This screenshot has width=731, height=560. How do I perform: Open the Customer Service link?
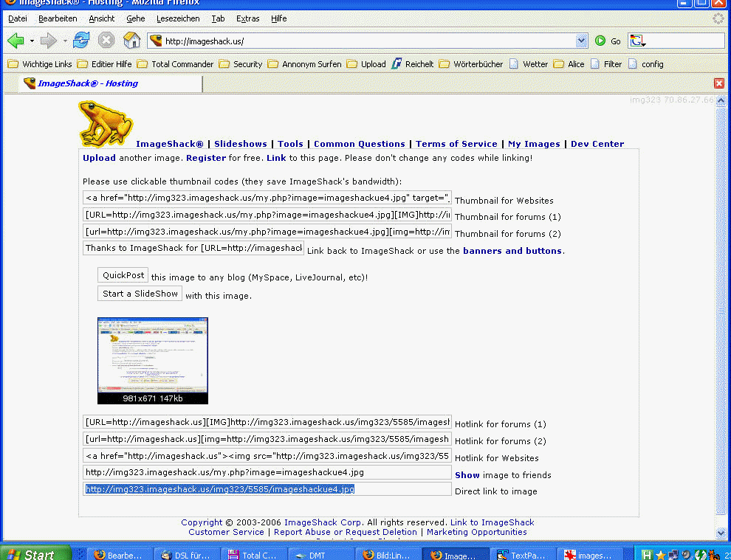coord(226,532)
